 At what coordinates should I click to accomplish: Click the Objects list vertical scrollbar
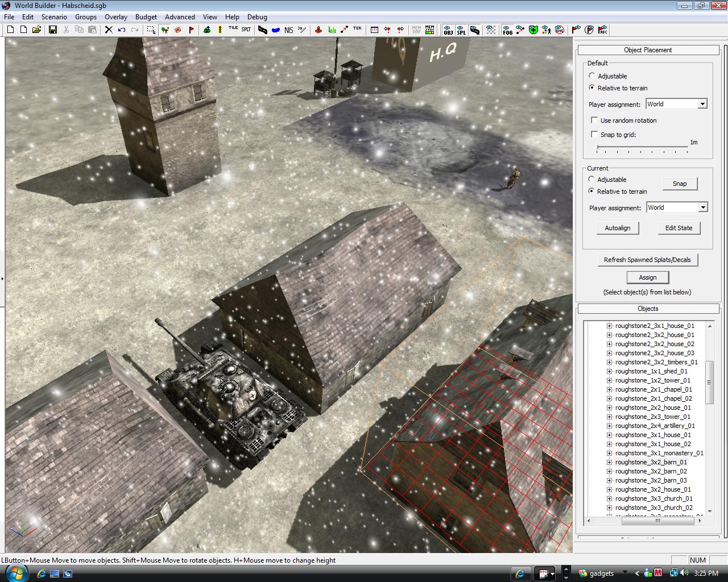(709, 418)
